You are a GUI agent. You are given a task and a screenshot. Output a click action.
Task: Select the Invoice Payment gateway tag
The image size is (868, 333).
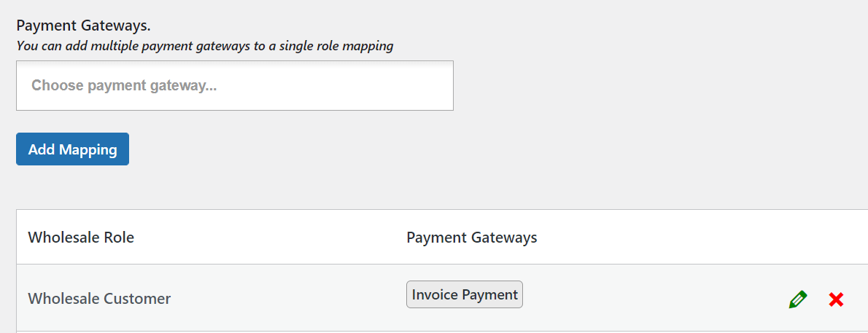[x=465, y=294]
